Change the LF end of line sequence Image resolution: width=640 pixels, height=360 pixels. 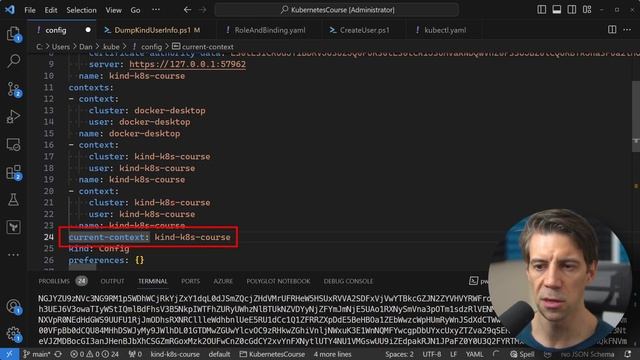tap(453, 354)
